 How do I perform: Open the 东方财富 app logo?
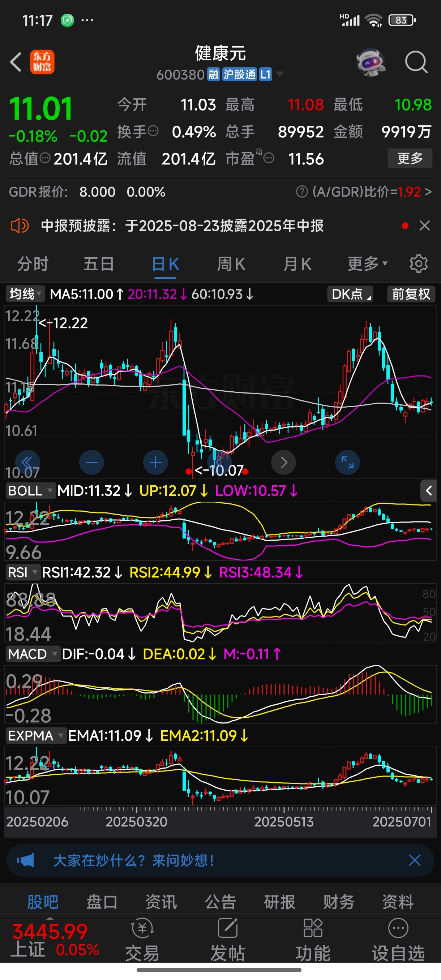(x=42, y=62)
